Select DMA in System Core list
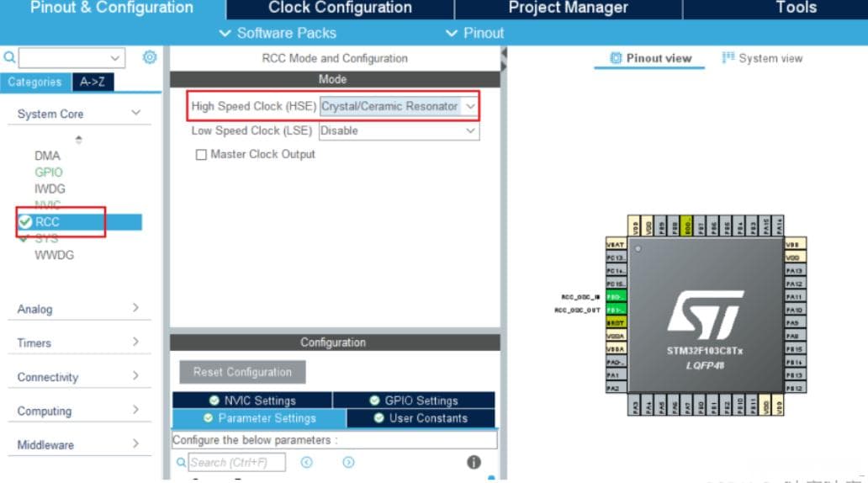Image resolution: width=868 pixels, height=483 pixels. 47,156
